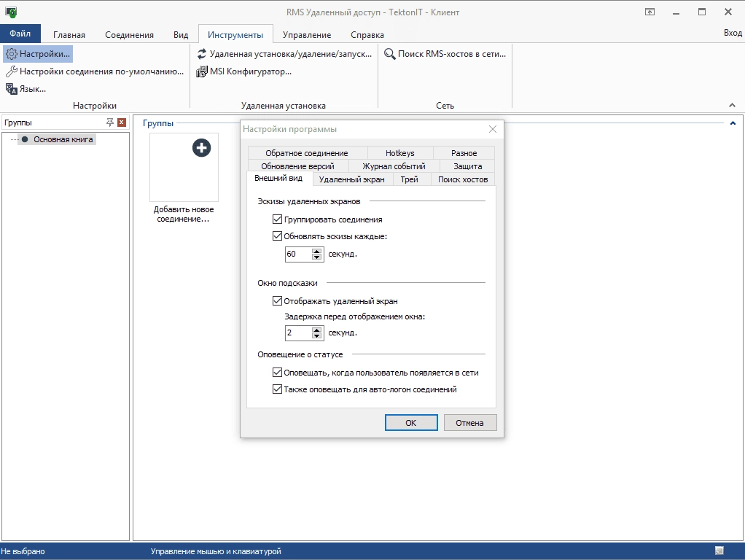Switch to Вид ribbon tab

tap(181, 35)
